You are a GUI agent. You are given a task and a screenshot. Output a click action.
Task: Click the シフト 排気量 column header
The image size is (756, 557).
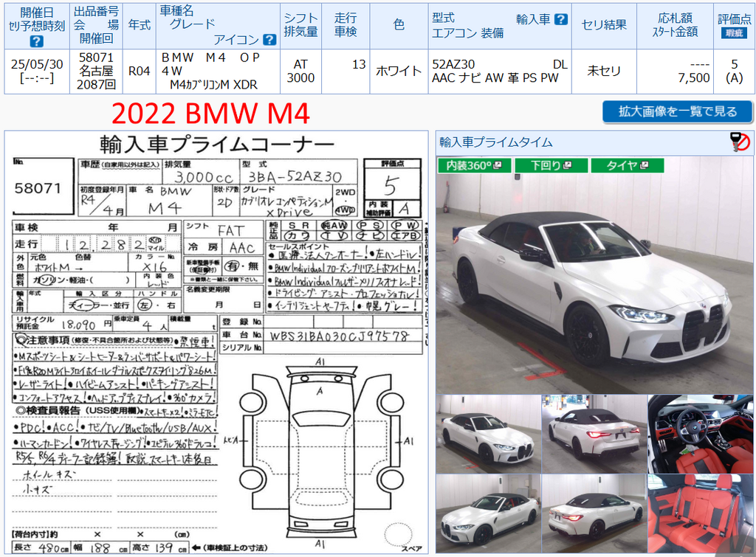click(x=301, y=25)
